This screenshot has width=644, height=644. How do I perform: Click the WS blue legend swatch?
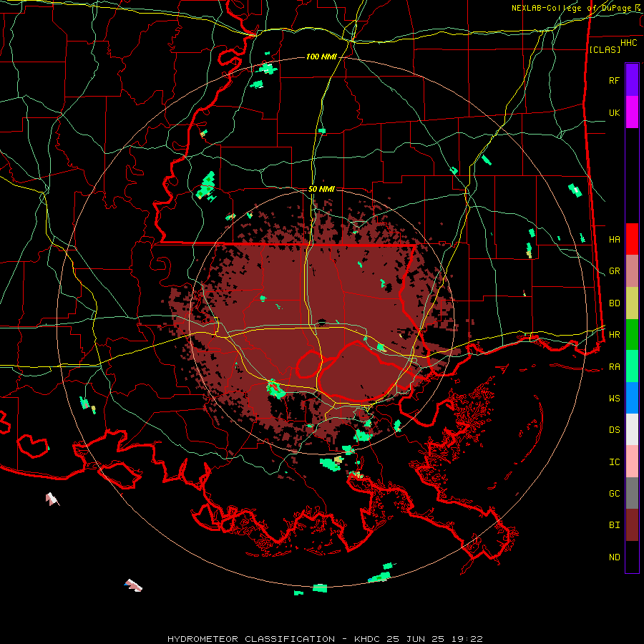click(x=632, y=398)
